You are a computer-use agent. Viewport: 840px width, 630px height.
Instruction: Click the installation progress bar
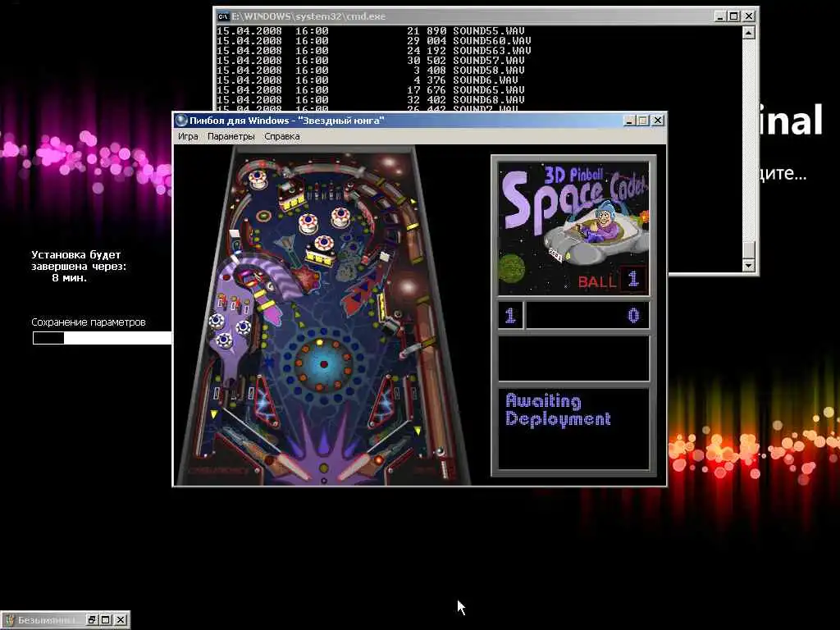pyautogui.click(x=103, y=337)
